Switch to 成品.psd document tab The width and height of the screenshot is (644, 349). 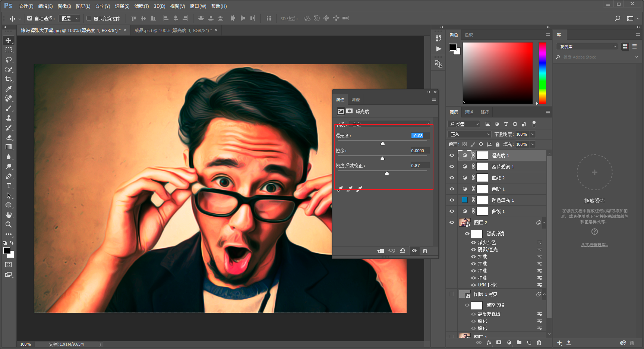coord(173,31)
